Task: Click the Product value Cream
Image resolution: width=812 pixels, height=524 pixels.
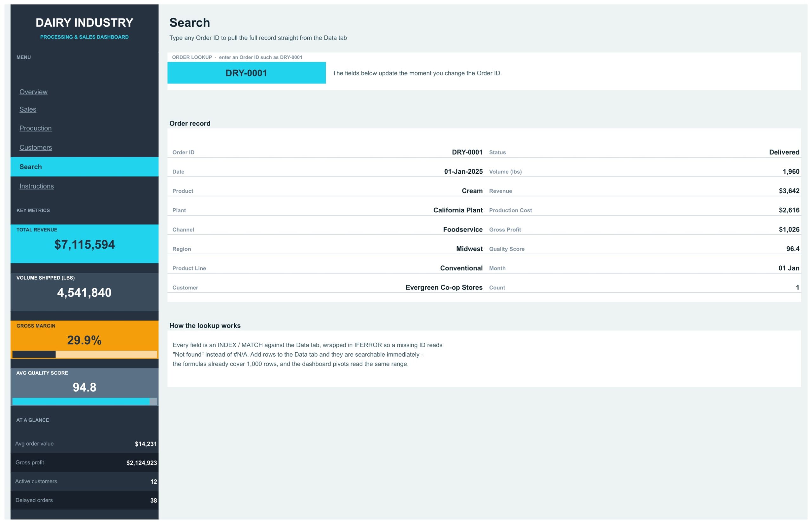Action: (x=472, y=191)
